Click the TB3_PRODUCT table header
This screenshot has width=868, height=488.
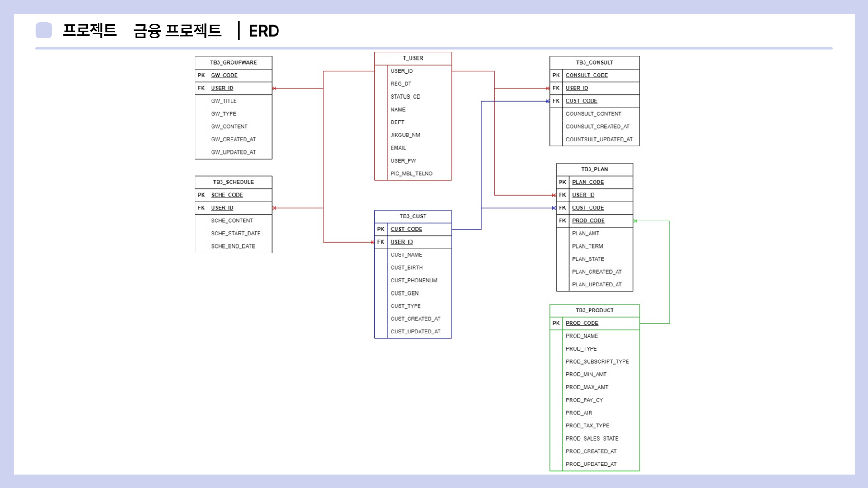pyautogui.click(x=594, y=310)
